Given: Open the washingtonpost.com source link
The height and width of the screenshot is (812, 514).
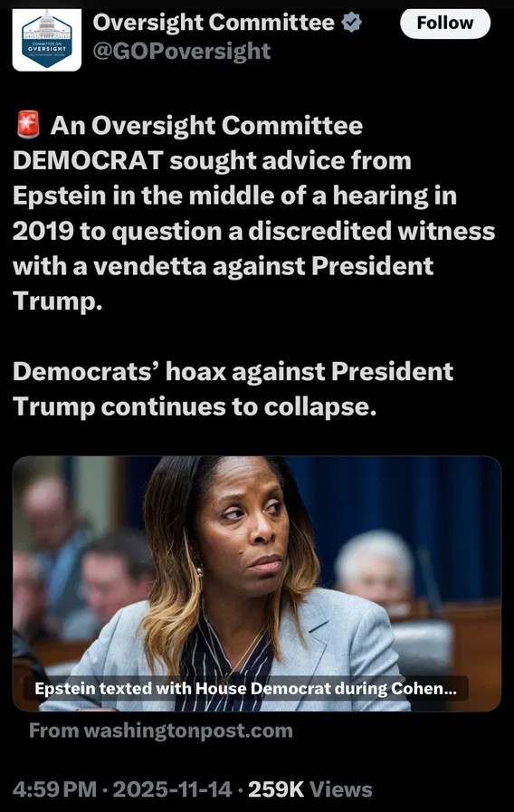Looking at the screenshot, I should tap(161, 731).
